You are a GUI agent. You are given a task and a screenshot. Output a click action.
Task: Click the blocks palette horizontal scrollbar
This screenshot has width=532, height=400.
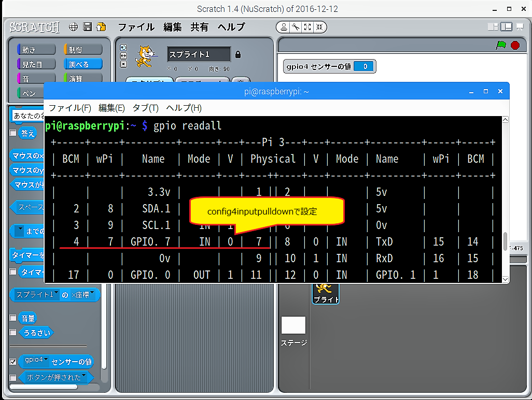point(44,387)
